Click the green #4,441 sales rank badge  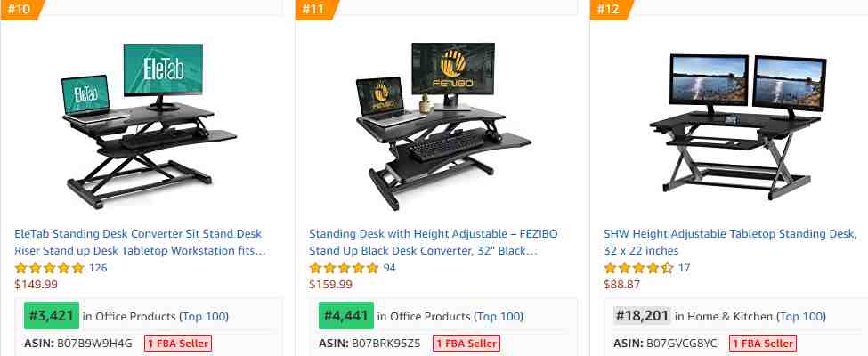click(346, 316)
